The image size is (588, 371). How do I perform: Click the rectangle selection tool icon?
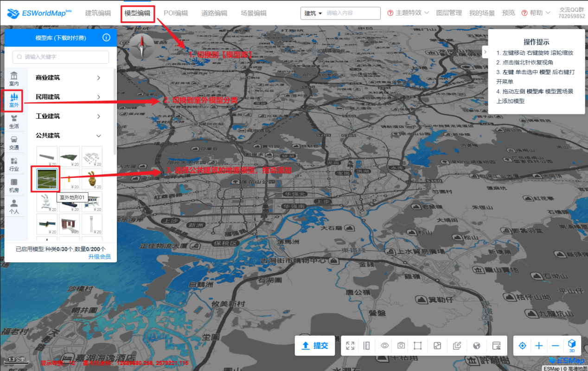coord(418,345)
